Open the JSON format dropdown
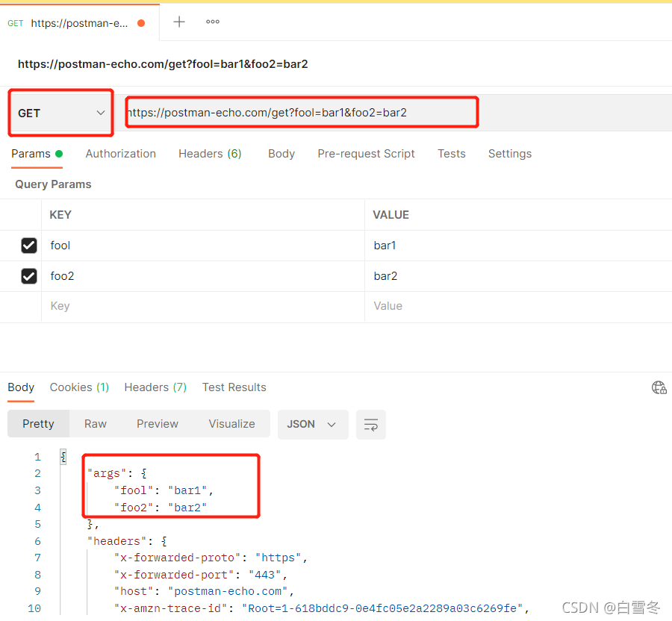Screen dimensions: 672x621 click(x=312, y=425)
